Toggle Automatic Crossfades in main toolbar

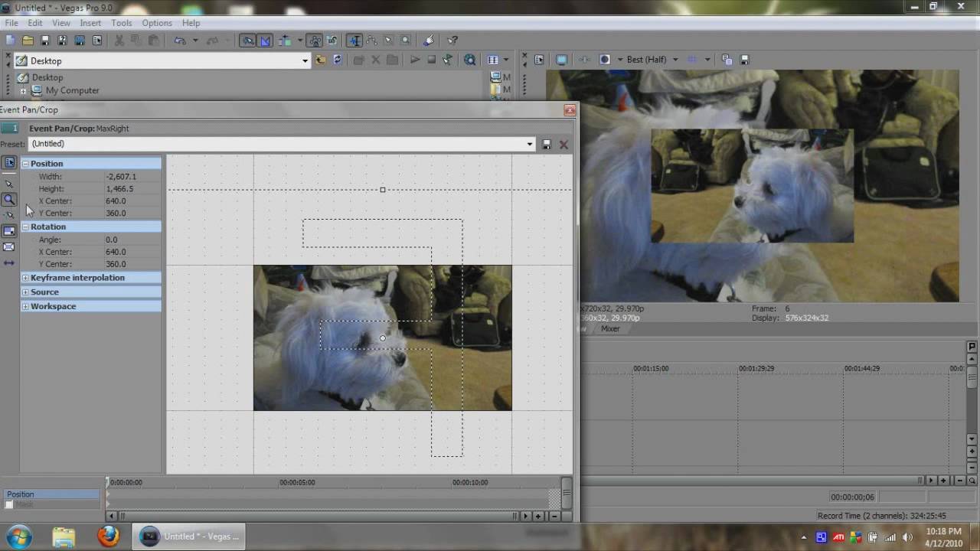[x=265, y=41]
